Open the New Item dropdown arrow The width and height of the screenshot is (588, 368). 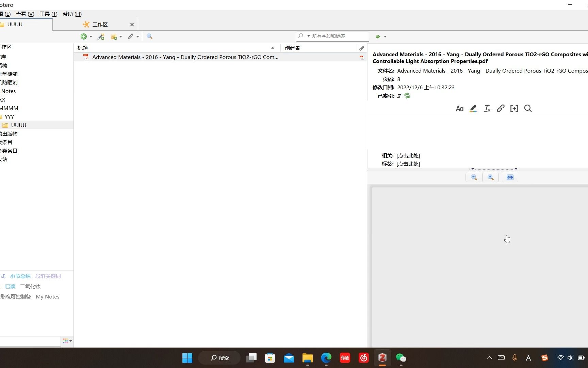coord(91,36)
